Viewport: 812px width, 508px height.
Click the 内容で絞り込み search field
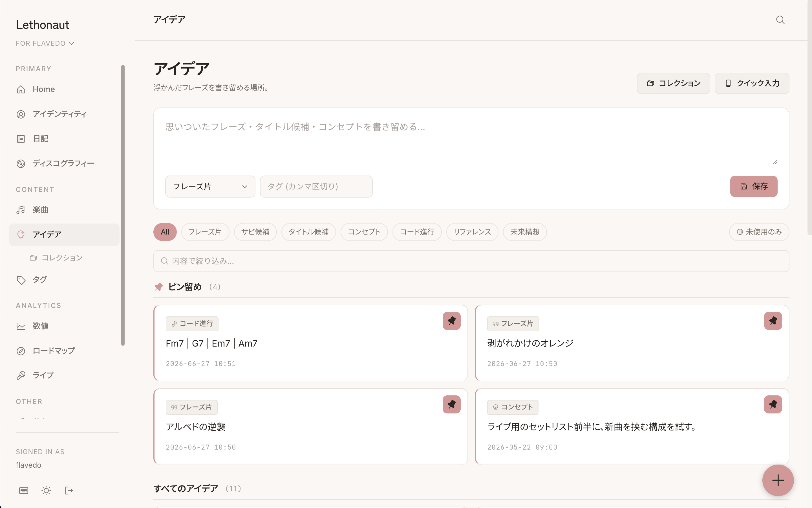coord(471,261)
